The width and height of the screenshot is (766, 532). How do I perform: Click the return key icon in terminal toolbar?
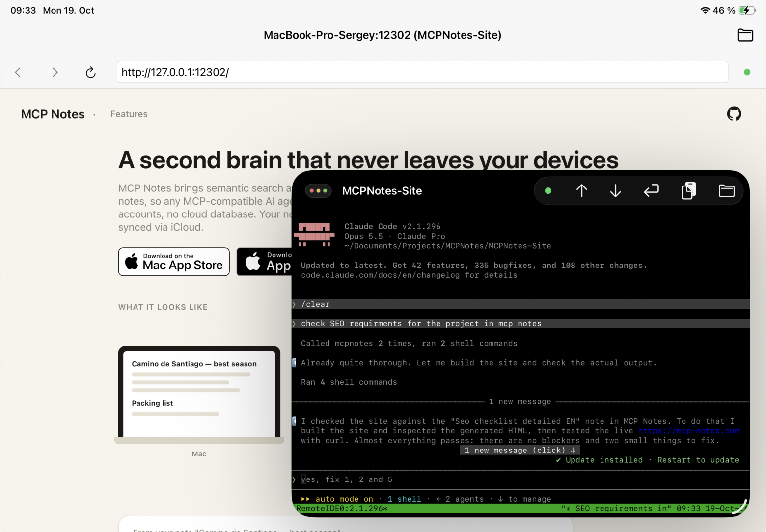tap(651, 190)
